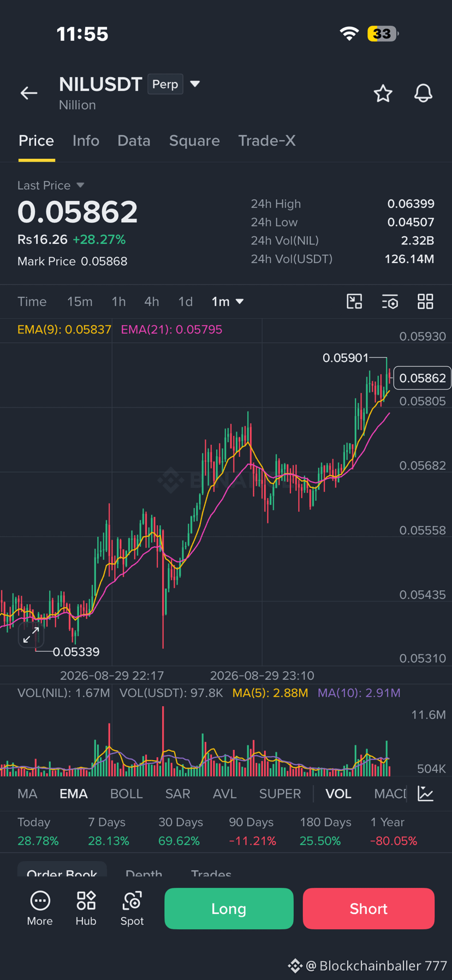Open the Hub icon
Screen dimensions: 452x980
click(x=86, y=909)
